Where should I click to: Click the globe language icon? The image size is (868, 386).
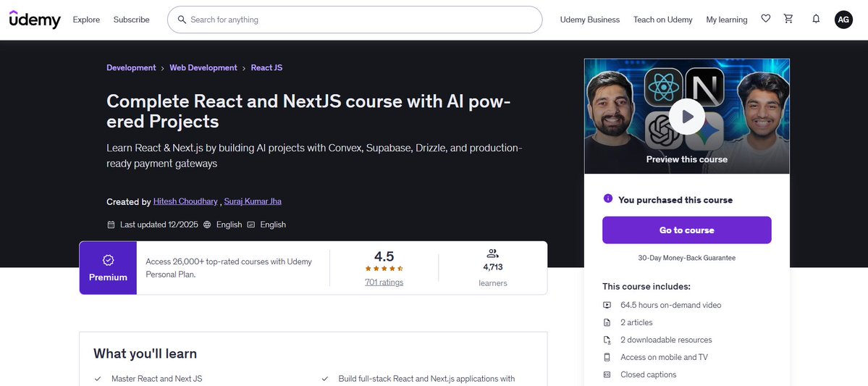tap(207, 225)
